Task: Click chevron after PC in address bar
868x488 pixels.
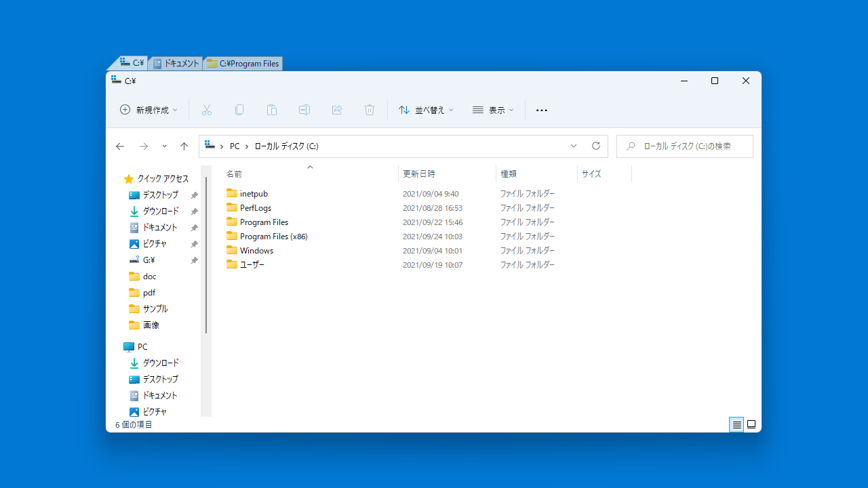Action: pos(247,146)
